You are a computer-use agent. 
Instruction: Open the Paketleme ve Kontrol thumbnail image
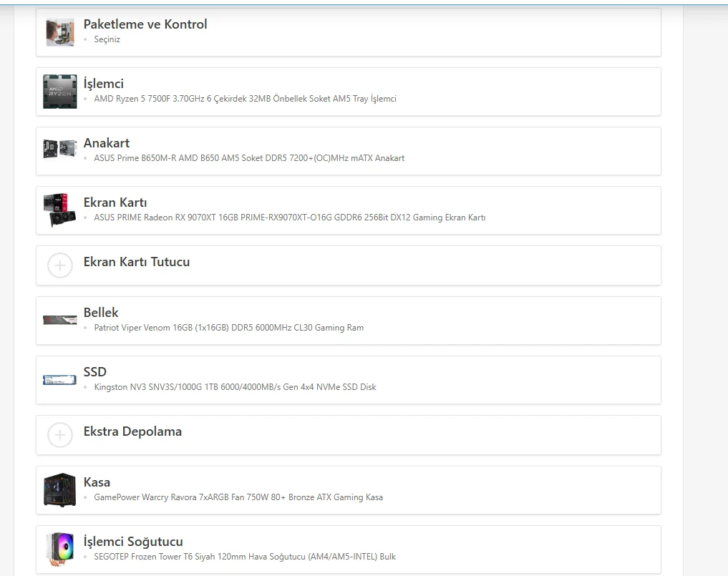60,32
